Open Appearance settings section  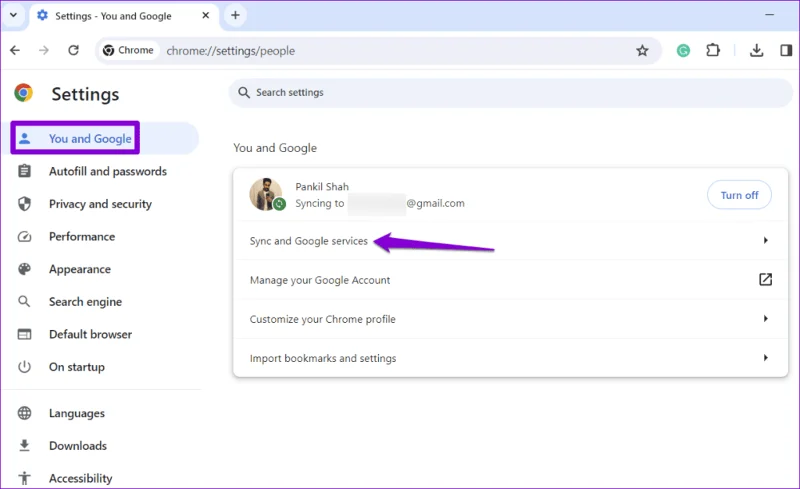pos(80,270)
